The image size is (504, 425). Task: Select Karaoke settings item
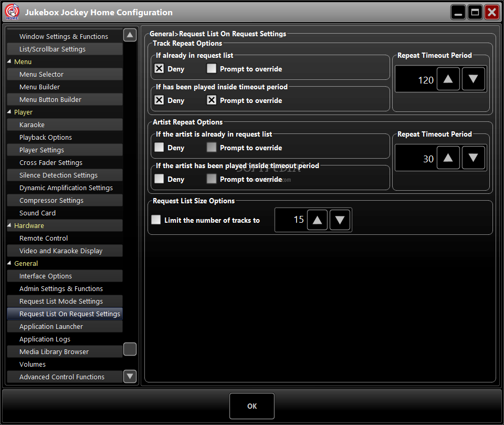(x=65, y=125)
